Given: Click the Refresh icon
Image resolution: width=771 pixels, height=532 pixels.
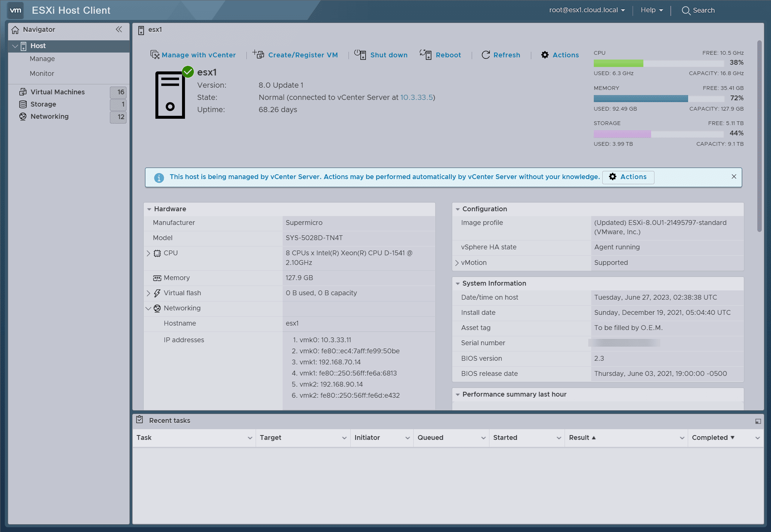Looking at the screenshot, I should (x=485, y=55).
